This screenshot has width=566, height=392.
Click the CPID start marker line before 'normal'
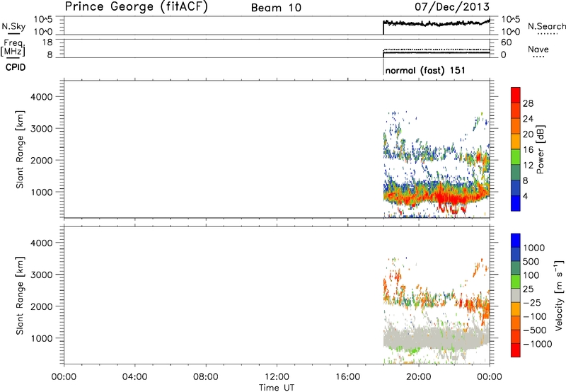(383, 67)
